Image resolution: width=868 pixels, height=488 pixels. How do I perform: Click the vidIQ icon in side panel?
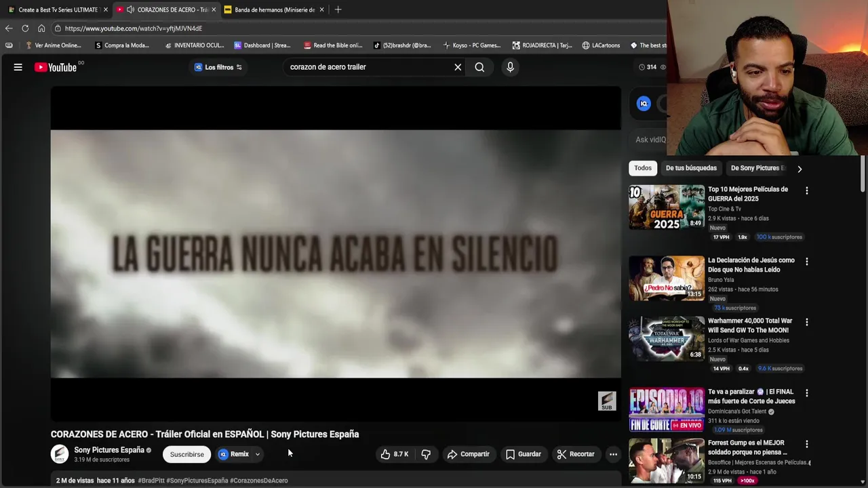pos(644,104)
